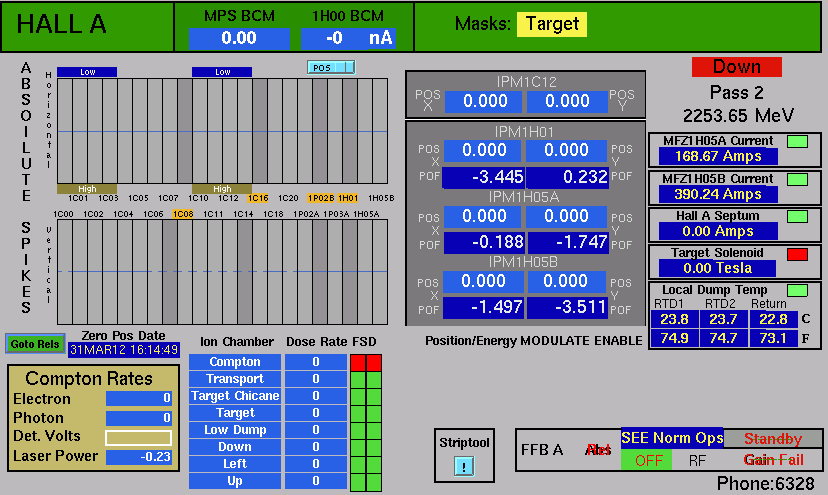Click Compton FSD red indicator
The height and width of the screenshot is (495, 828).
[366, 363]
